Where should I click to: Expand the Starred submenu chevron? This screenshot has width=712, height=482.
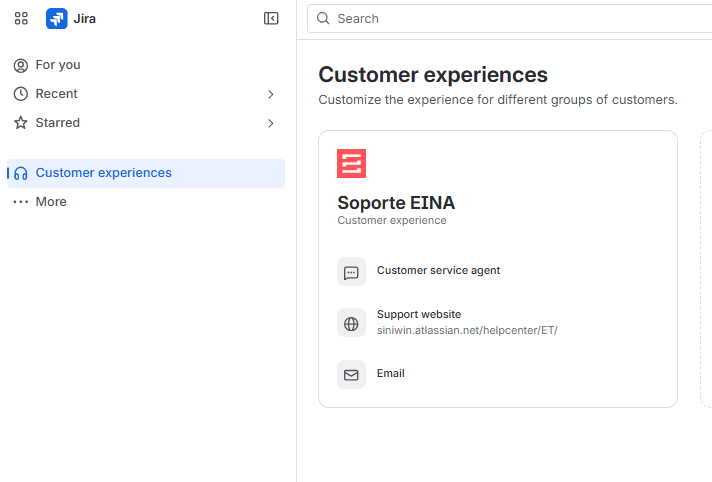pyautogui.click(x=270, y=123)
